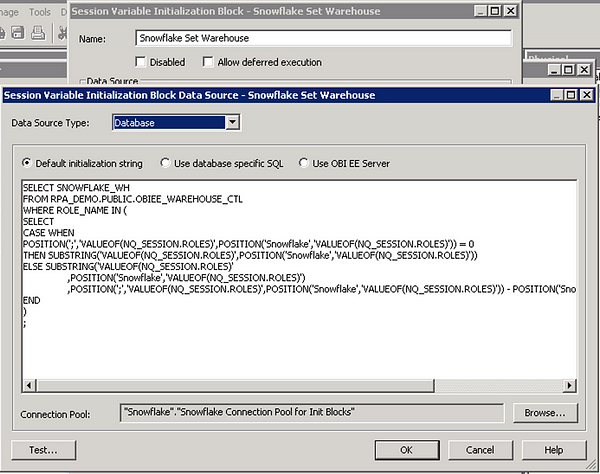Screen dimensions: 600x474
Task: Close the Data Source dialog window
Action: click(587, 95)
